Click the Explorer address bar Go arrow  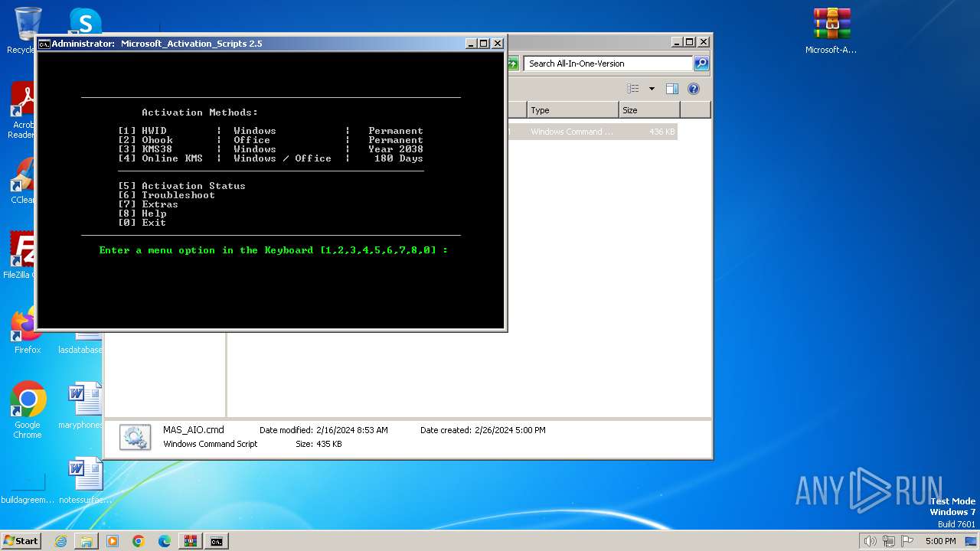pos(513,64)
